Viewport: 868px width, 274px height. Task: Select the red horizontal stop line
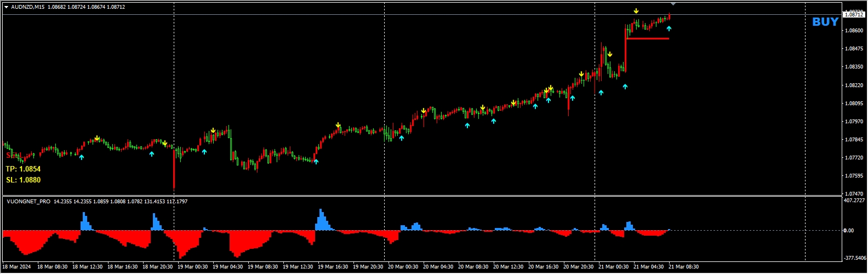click(647, 38)
